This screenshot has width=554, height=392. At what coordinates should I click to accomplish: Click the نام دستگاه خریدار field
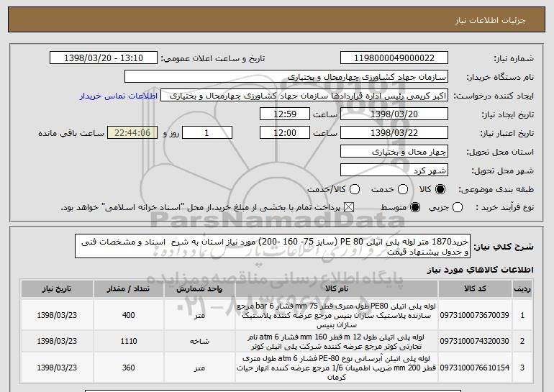pos(286,77)
